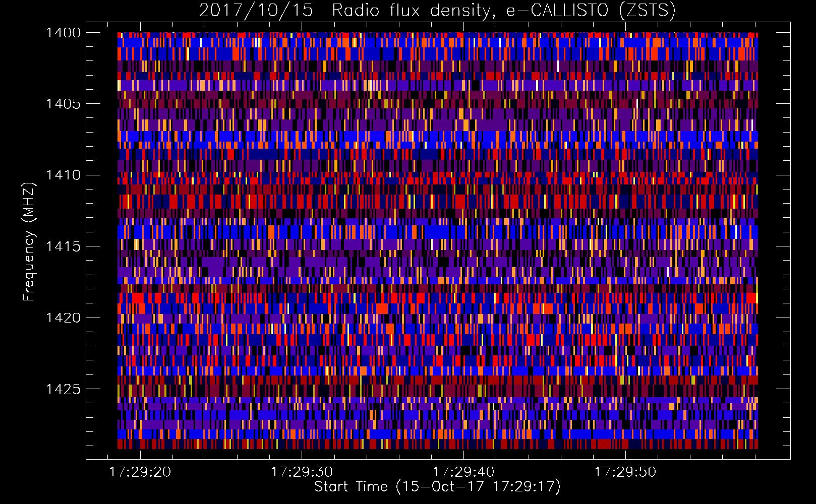Click the plot title '2017/10/15 Radio flux density, e-CALLISTO (ZSTS)'
The height and width of the screenshot is (504, 816).
(x=437, y=11)
